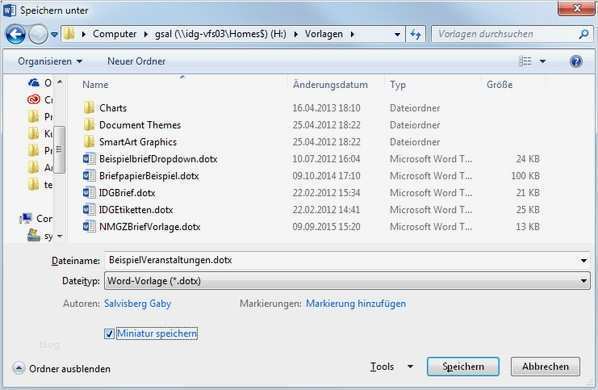Select the Vorlagen breadcrumb segment
Screen dimensions: 598x390
coord(324,34)
